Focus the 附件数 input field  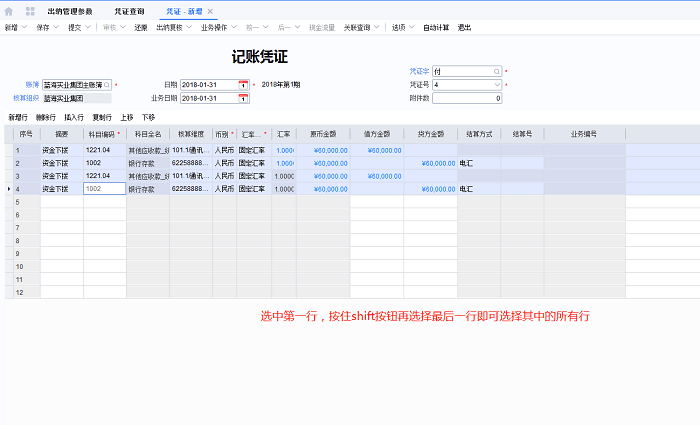[x=467, y=98]
